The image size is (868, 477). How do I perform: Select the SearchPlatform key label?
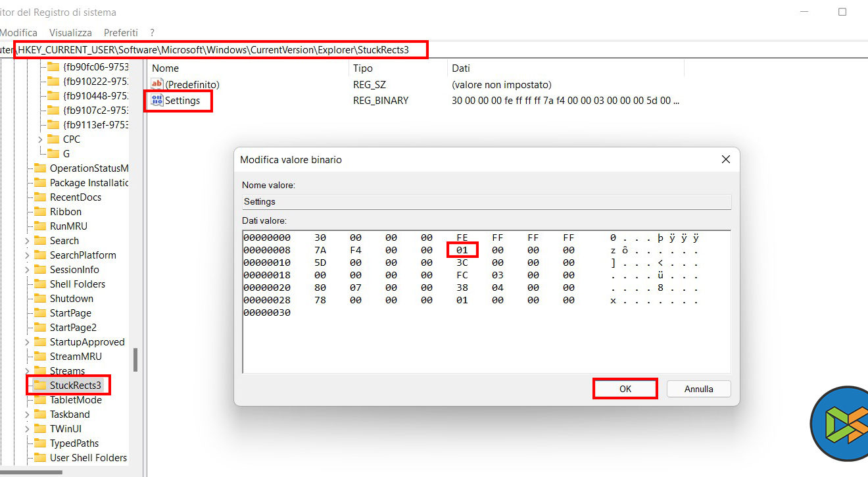(83, 255)
